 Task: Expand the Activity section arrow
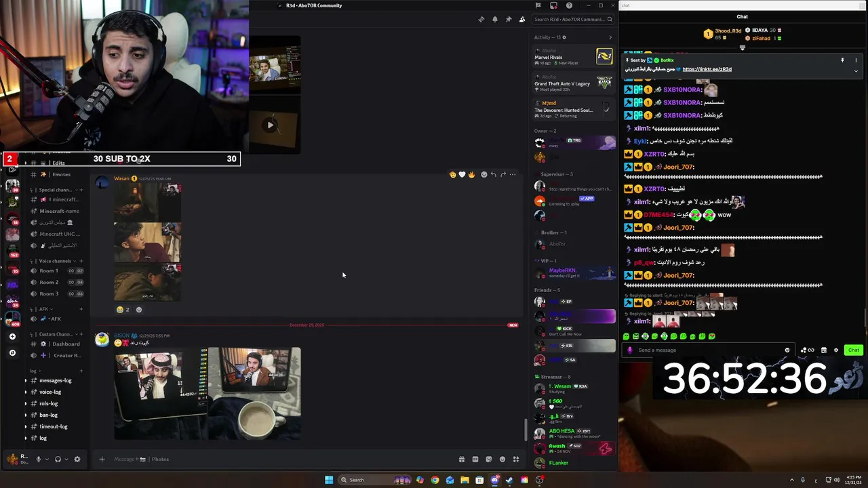pyautogui.click(x=610, y=37)
